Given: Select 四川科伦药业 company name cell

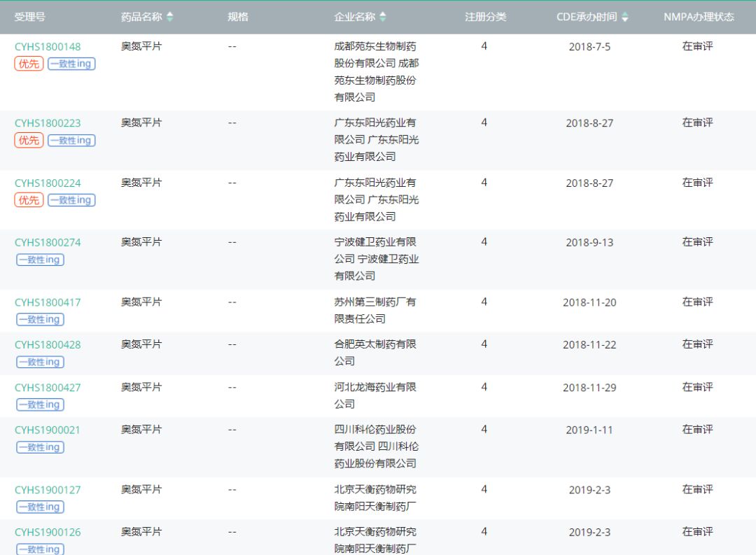Looking at the screenshot, I should coord(377,447).
